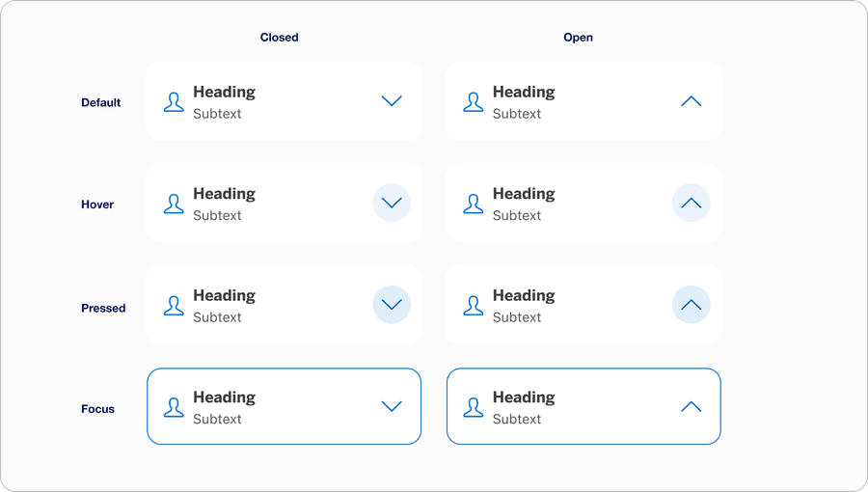The height and width of the screenshot is (492, 868).
Task: Expand the Focus row closed card chevron
Action: click(x=392, y=406)
